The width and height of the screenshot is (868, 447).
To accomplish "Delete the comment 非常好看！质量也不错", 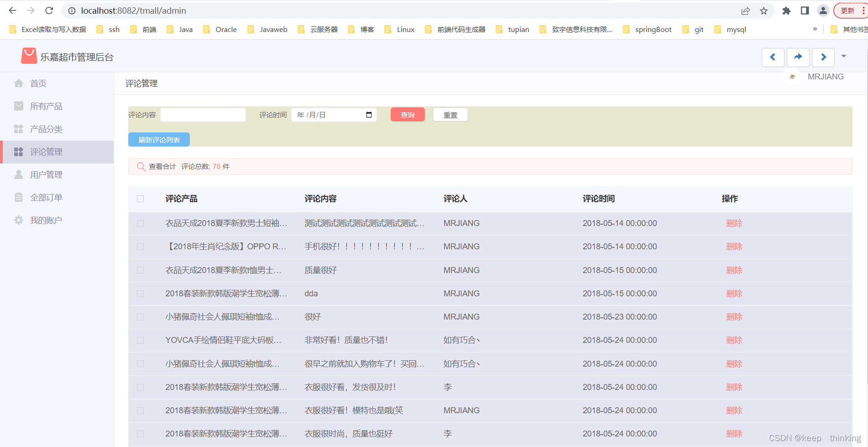I will (x=734, y=340).
